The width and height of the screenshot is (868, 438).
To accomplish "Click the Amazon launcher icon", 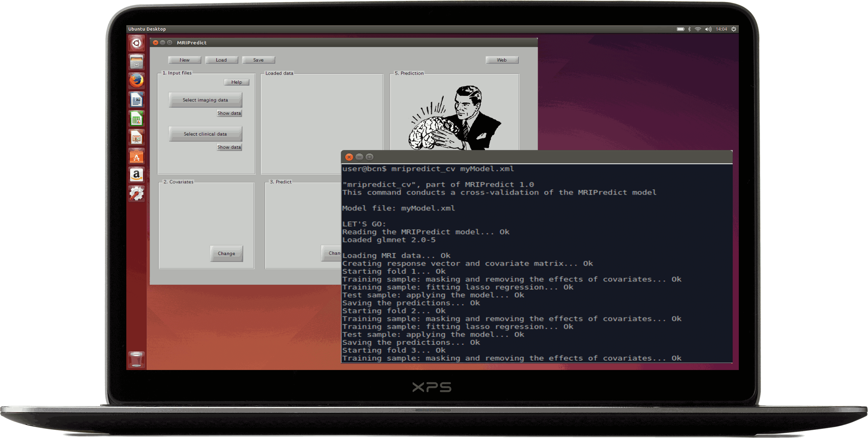I will click(137, 175).
